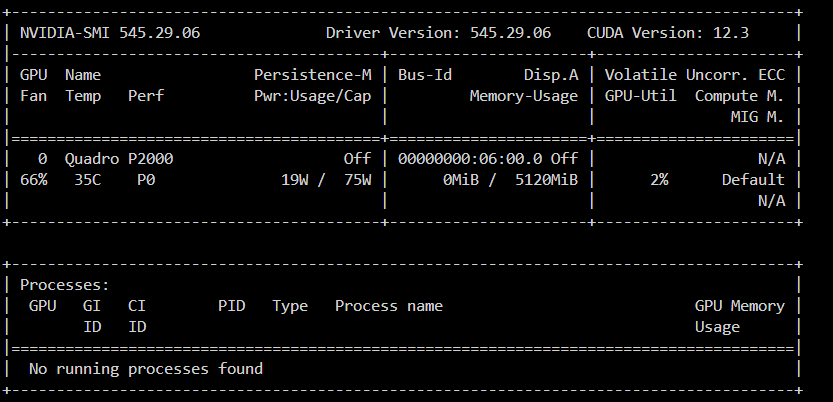
Task: Click the CUDA Version: 12.3 text
Action: [668, 33]
